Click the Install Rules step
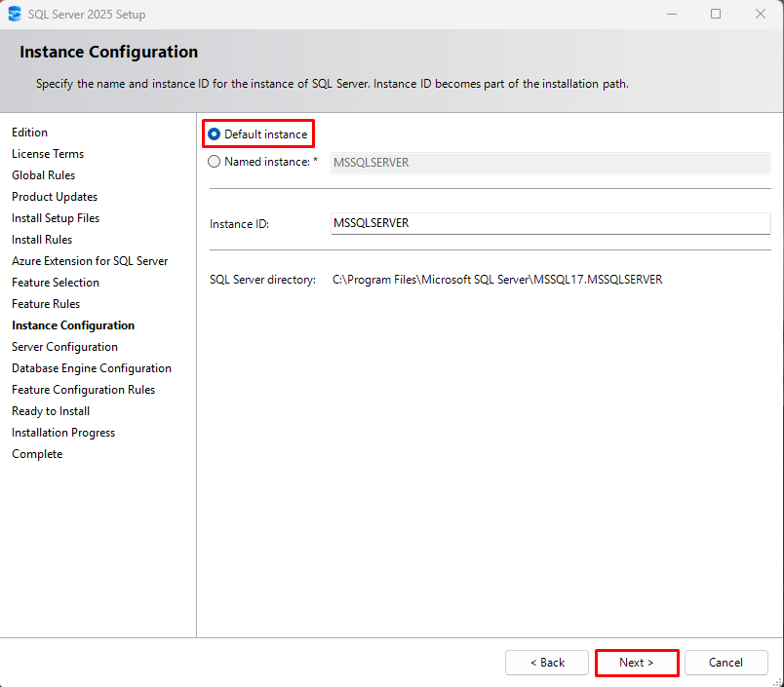Screen dimensions: 784x687 42,240
